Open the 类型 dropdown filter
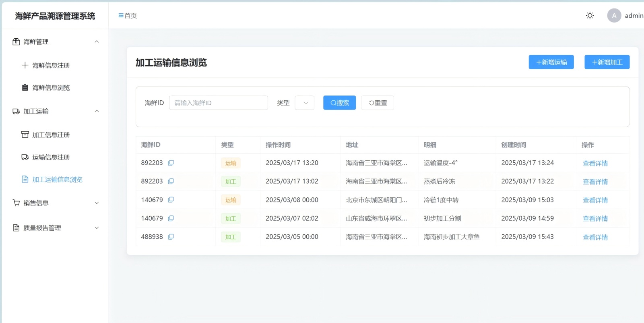The width and height of the screenshot is (644, 323). tap(304, 103)
